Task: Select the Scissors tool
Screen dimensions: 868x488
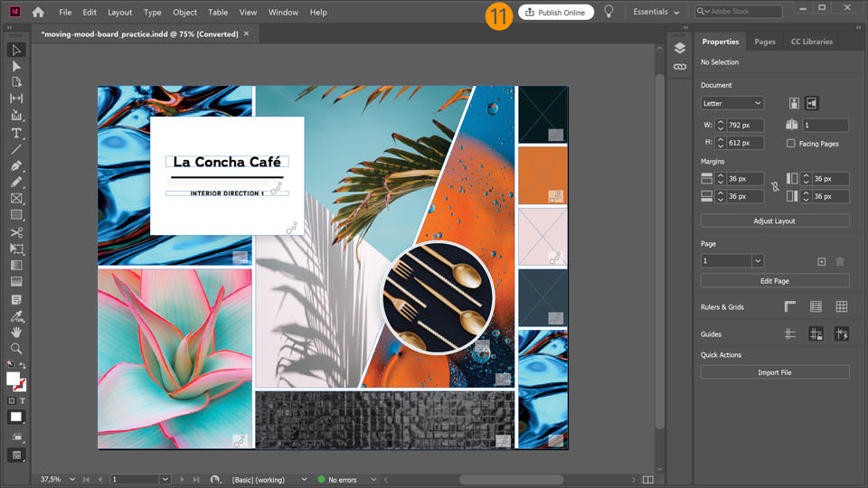Action: click(16, 232)
